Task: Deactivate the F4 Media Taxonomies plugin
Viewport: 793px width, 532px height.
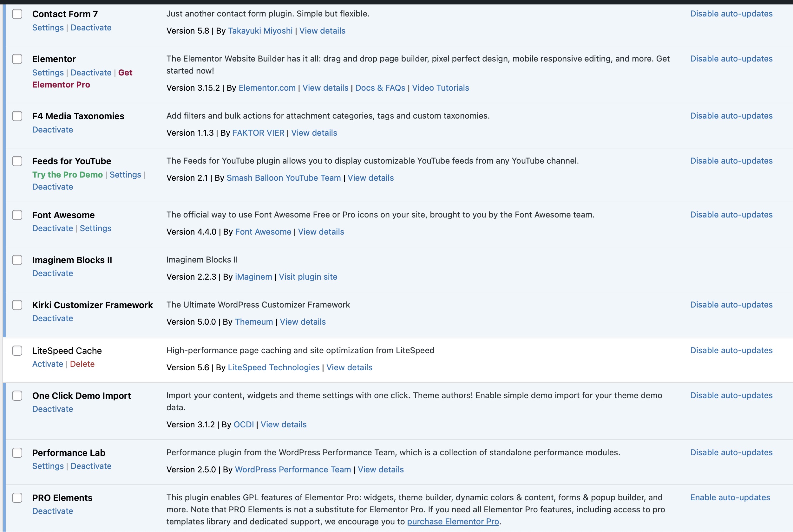Action: pos(53,130)
